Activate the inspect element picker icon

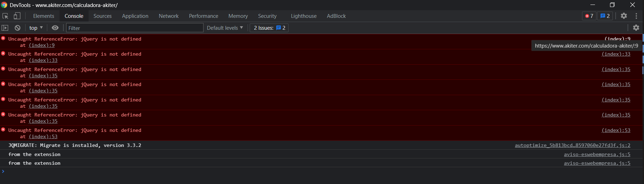tap(5, 16)
